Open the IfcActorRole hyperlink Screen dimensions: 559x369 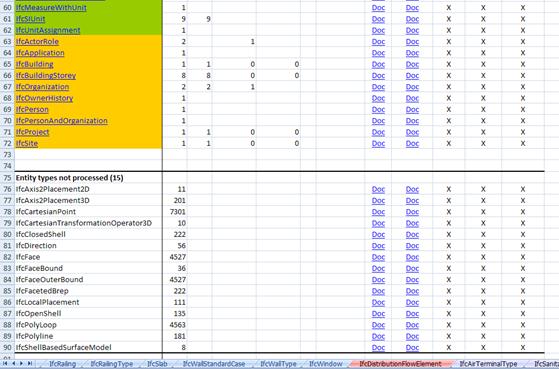tap(37, 42)
